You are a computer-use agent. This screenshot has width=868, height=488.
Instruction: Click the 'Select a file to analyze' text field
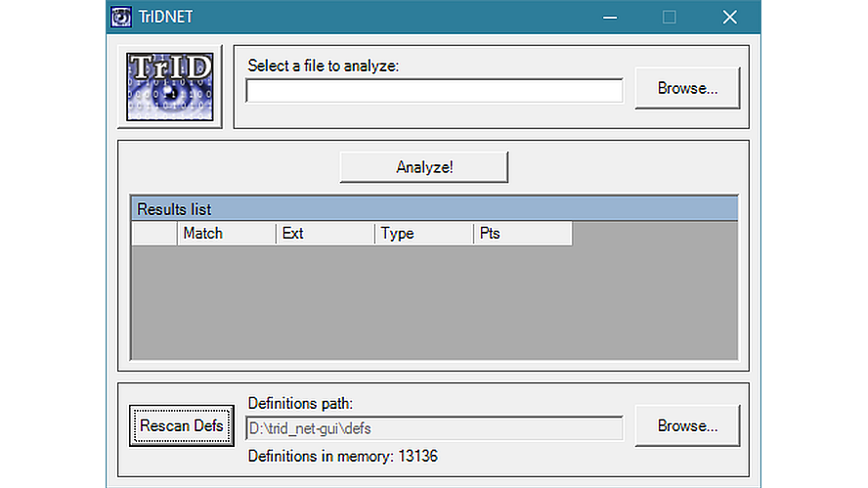[x=434, y=91]
